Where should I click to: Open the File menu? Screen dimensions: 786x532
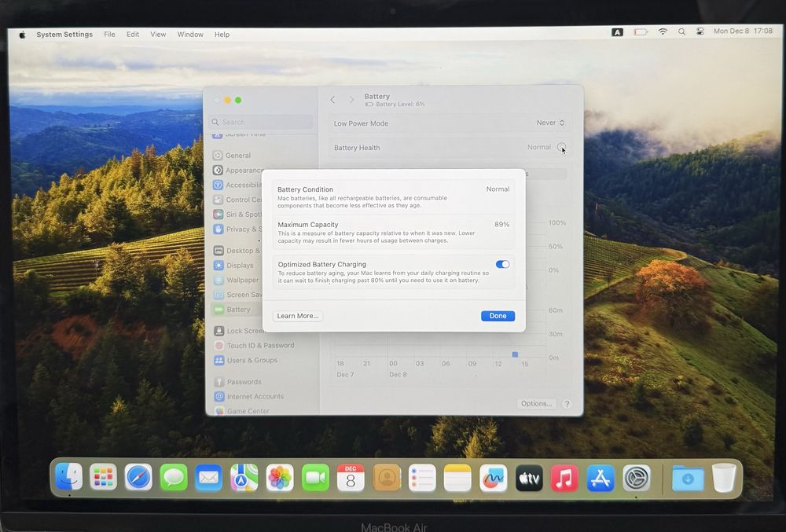109,35
